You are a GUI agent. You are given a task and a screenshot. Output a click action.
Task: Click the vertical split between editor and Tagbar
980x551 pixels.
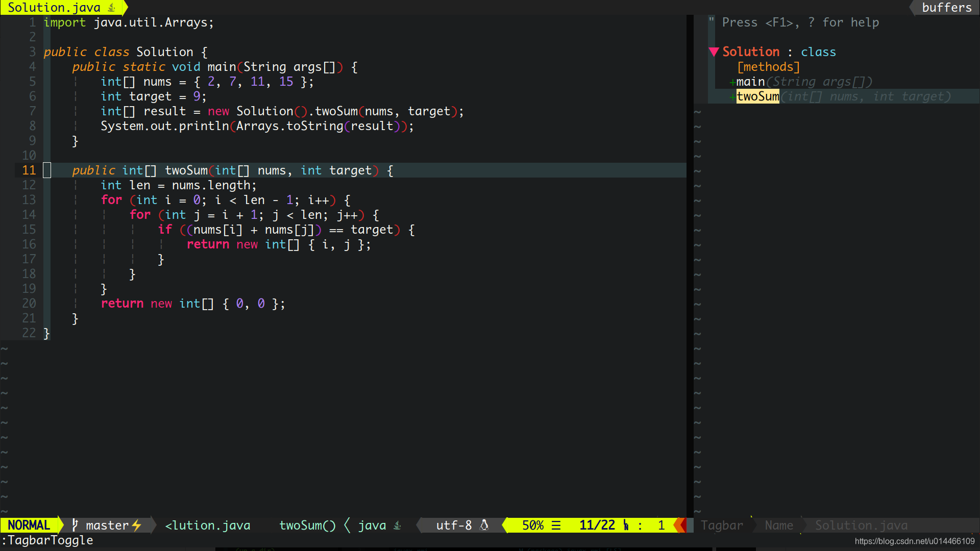click(690, 265)
